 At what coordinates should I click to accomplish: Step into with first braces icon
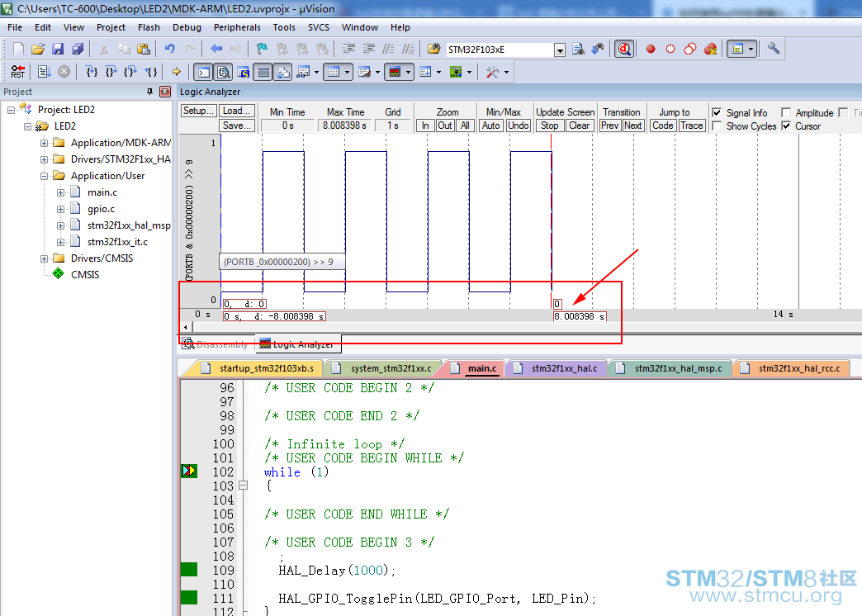pos(92,72)
